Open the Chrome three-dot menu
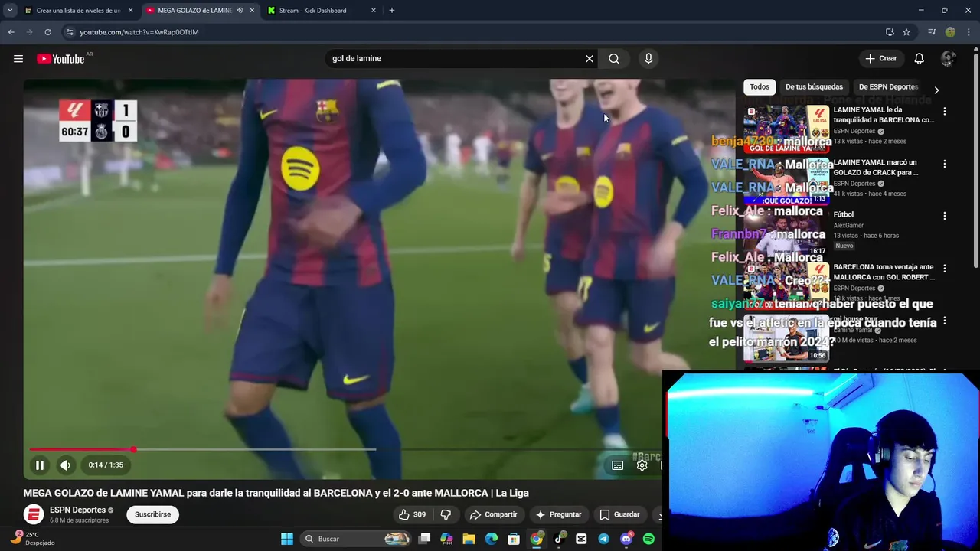 click(x=969, y=32)
